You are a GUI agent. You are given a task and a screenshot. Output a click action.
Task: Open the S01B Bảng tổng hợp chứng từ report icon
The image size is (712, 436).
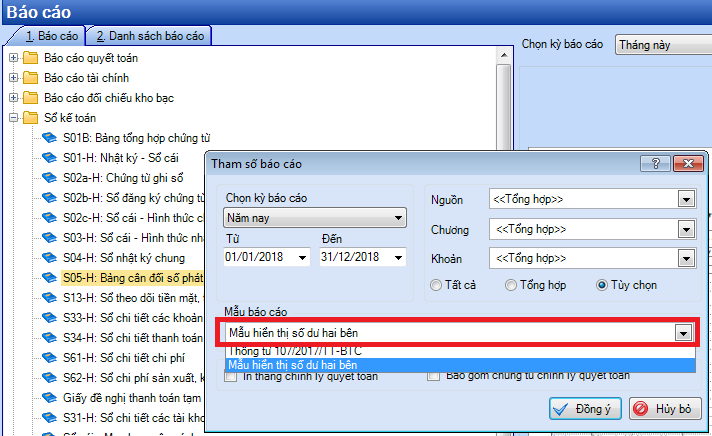(50, 137)
